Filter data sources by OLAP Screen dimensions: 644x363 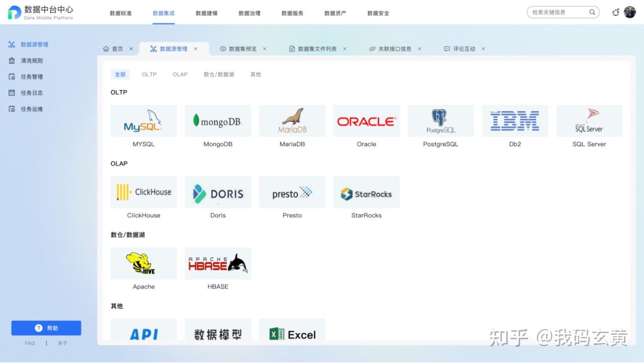click(180, 74)
